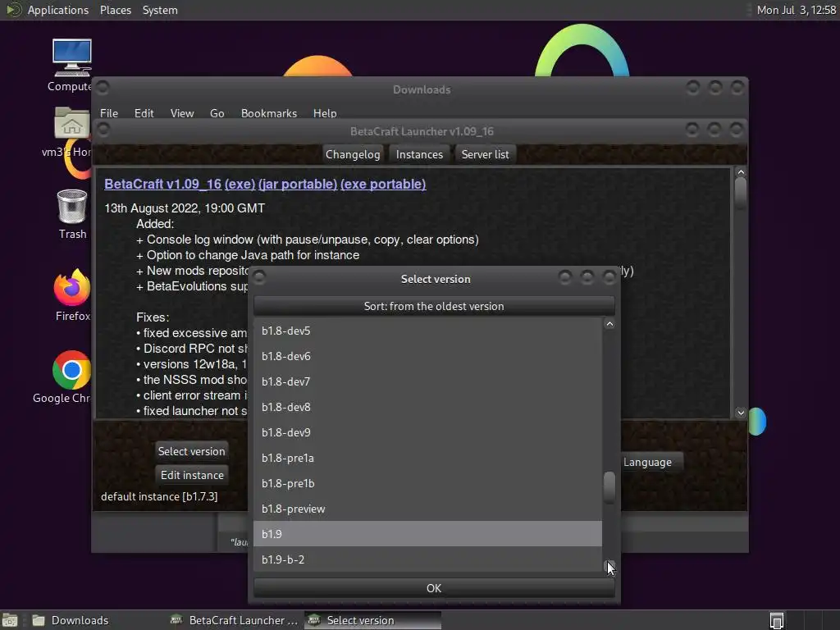
Task: Click the version list scrollbar thumb
Action: pos(609,486)
